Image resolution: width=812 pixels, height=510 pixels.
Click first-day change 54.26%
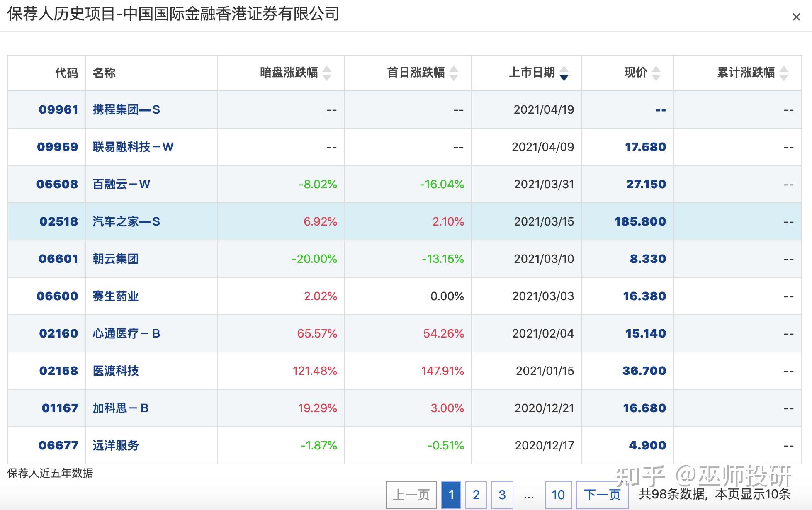(443, 333)
